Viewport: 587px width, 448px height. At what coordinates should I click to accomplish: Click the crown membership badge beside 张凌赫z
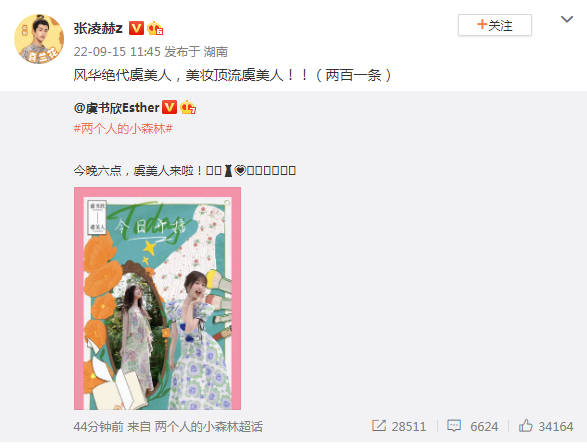[155, 28]
